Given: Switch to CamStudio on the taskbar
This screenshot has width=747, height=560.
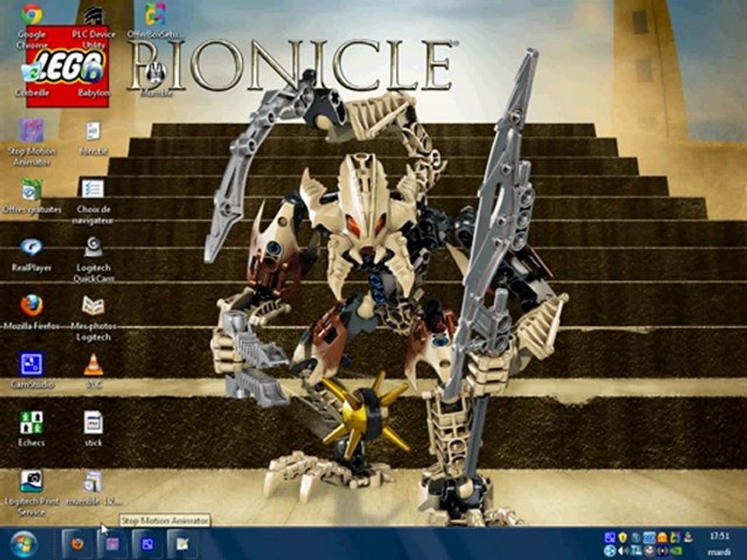Looking at the screenshot, I should click(x=148, y=544).
